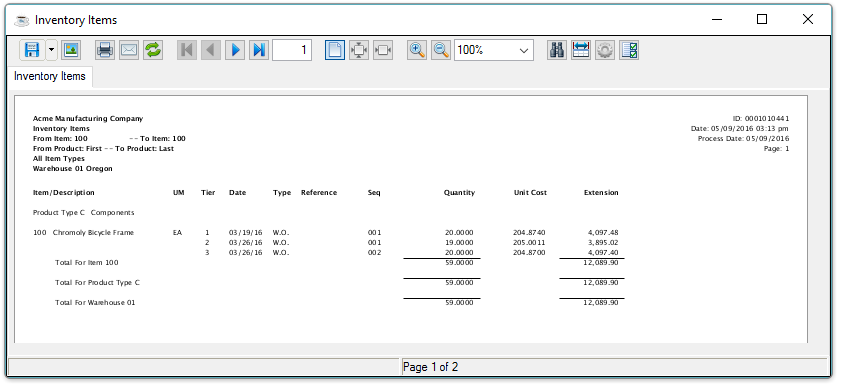The image size is (841, 387).
Task: Open the save options dropdown arrow
Action: [x=51, y=50]
